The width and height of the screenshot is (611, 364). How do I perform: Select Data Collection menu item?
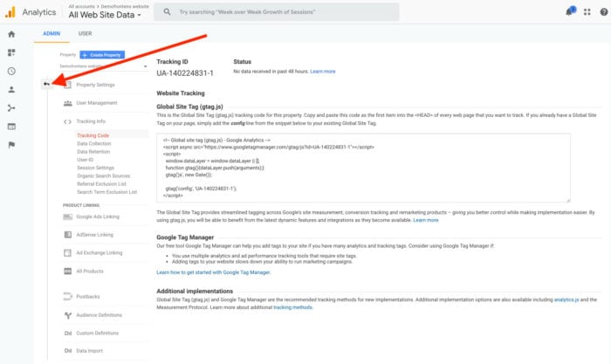click(94, 143)
